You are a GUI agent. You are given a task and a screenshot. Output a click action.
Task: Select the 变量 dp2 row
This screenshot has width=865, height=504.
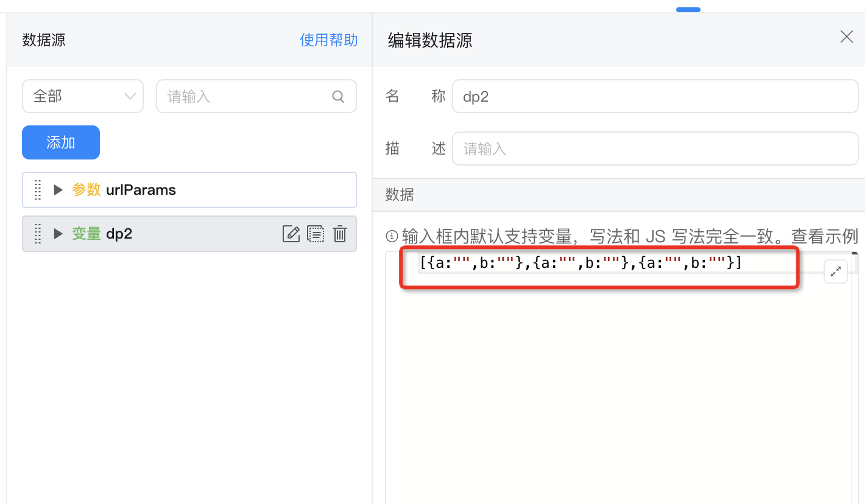[x=189, y=234]
